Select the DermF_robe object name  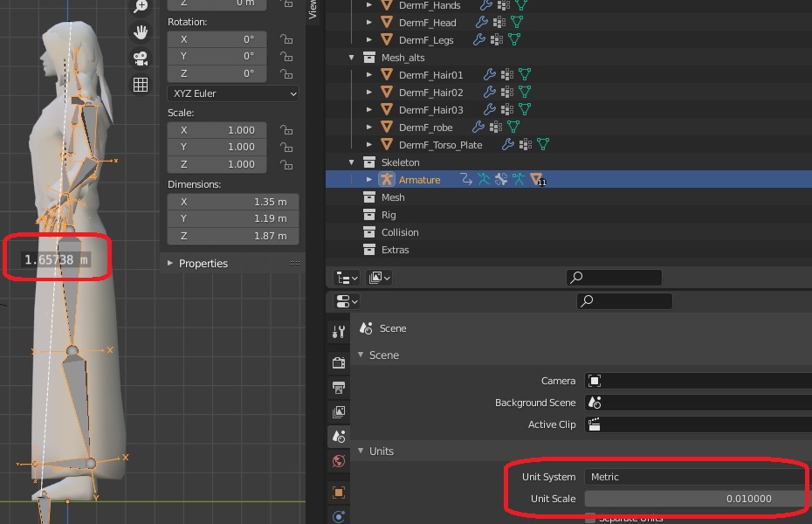[426, 128]
